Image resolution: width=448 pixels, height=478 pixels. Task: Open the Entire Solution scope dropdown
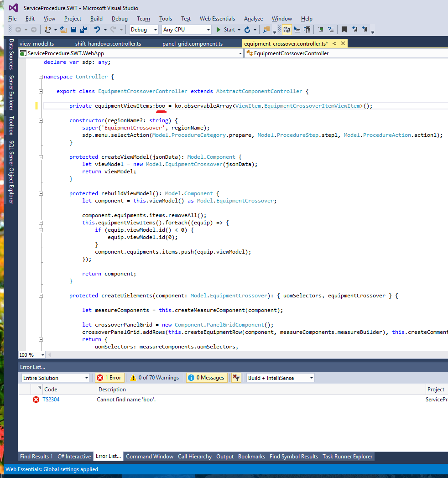tap(55, 378)
